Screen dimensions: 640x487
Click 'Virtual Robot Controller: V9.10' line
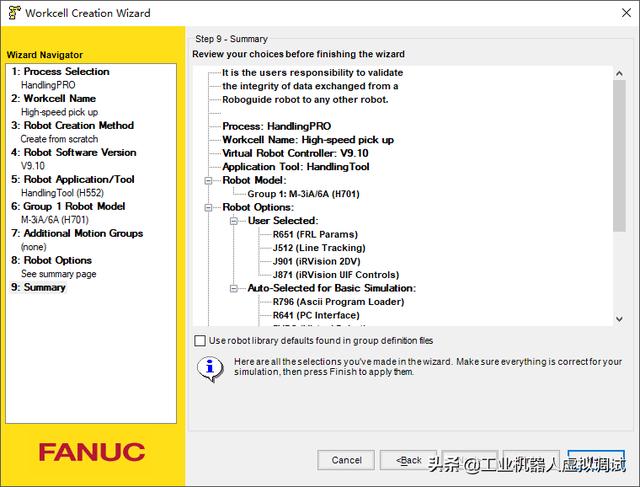pos(295,153)
